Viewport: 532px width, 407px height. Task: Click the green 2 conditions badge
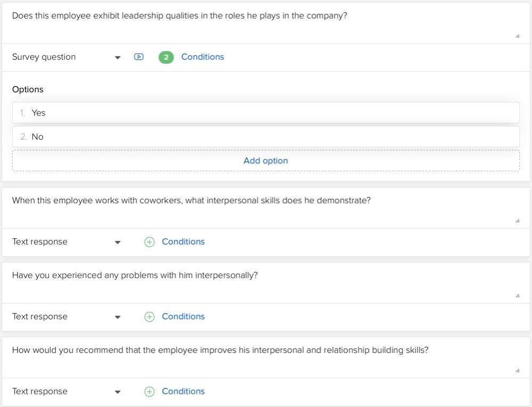coord(166,57)
